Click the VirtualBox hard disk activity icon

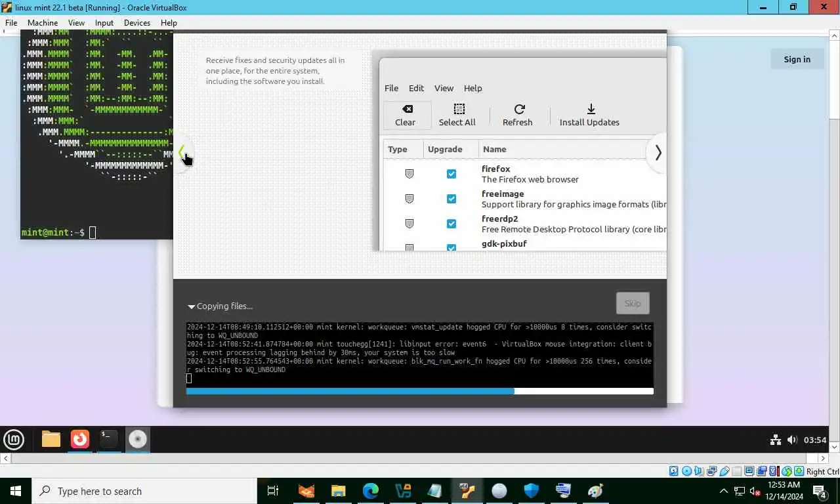pyautogui.click(x=673, y=471)
